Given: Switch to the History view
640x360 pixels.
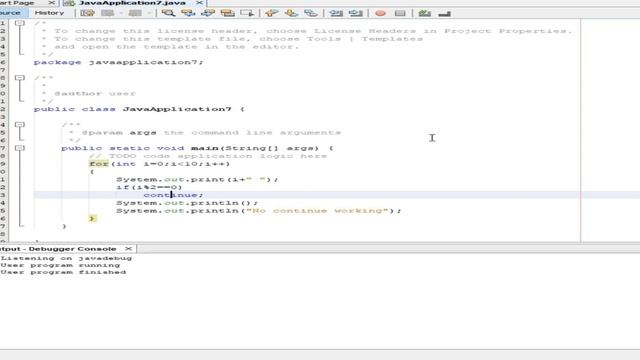Looking at the screenshot, I should (x=49, y=13).
